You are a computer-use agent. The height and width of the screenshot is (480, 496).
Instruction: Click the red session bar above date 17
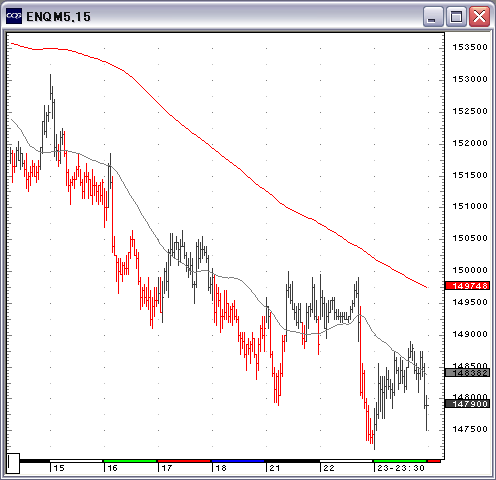tap(184, 461)
